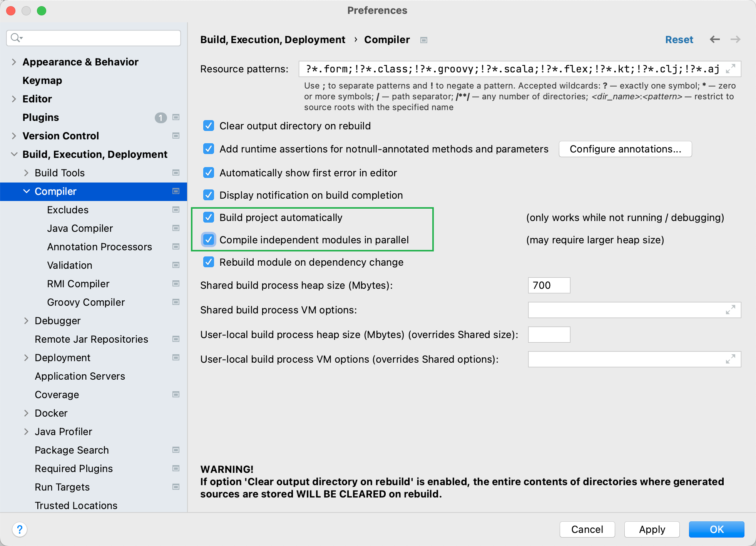Image resolution: width=756 pixels, height=546 pixels.
Task: Uncheck Clear output directory on rebuild
Action: click(209, 126)
